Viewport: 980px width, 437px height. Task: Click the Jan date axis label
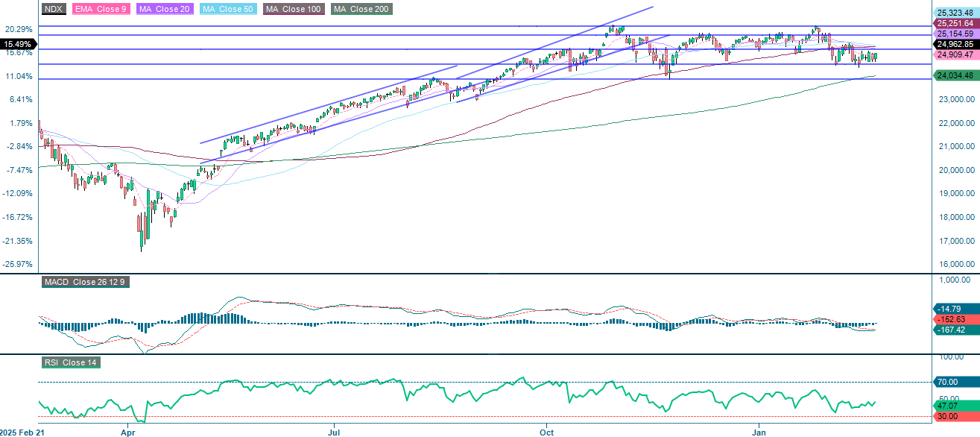pos(759,431)
